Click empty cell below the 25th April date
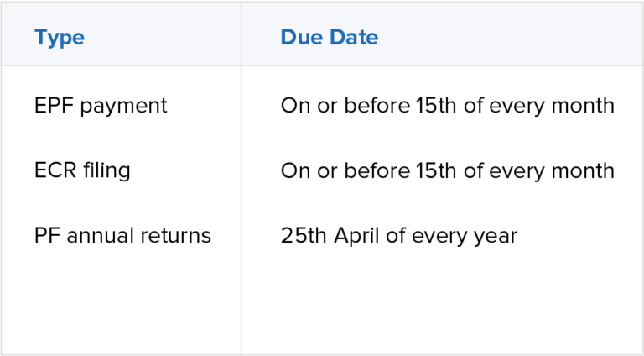The height and width of the screenshot is (356, 644). coord(440,302)
